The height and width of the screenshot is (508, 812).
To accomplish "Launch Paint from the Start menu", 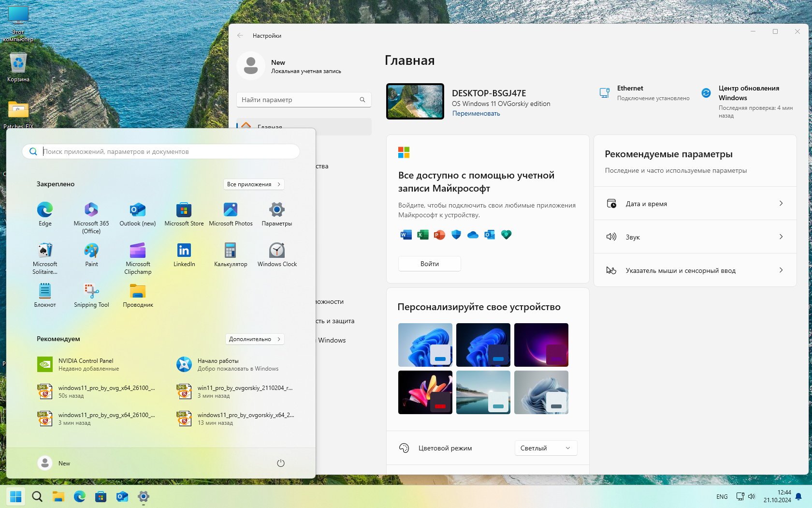I will (91, 251).
